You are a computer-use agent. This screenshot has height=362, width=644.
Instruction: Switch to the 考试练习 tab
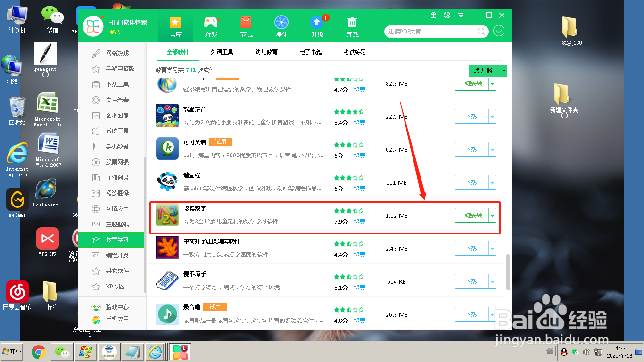coord(355,52)
